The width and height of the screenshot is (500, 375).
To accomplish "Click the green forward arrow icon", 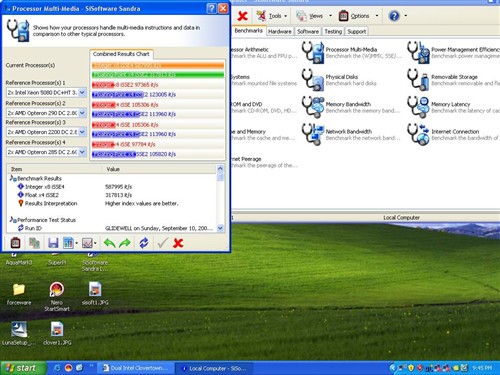I will pos(125,243).
